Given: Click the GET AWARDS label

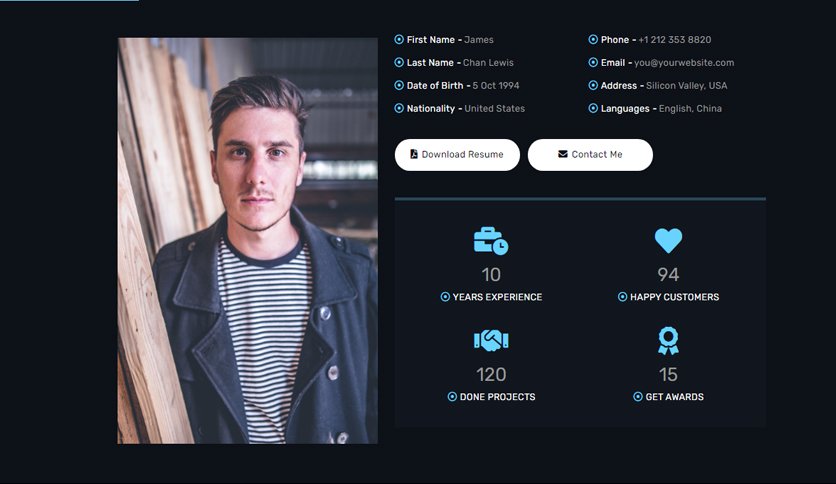Looking at the screenshot, I should [674, 397].
